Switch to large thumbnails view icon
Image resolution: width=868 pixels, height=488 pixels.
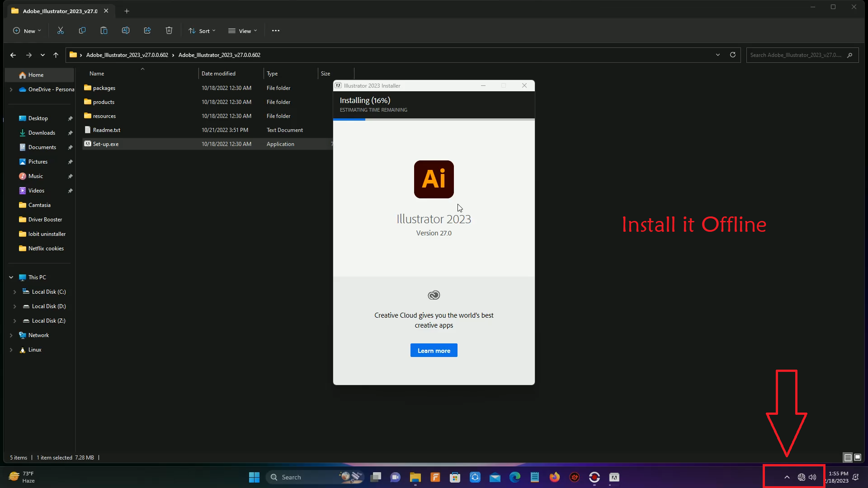tap(858, 457)
